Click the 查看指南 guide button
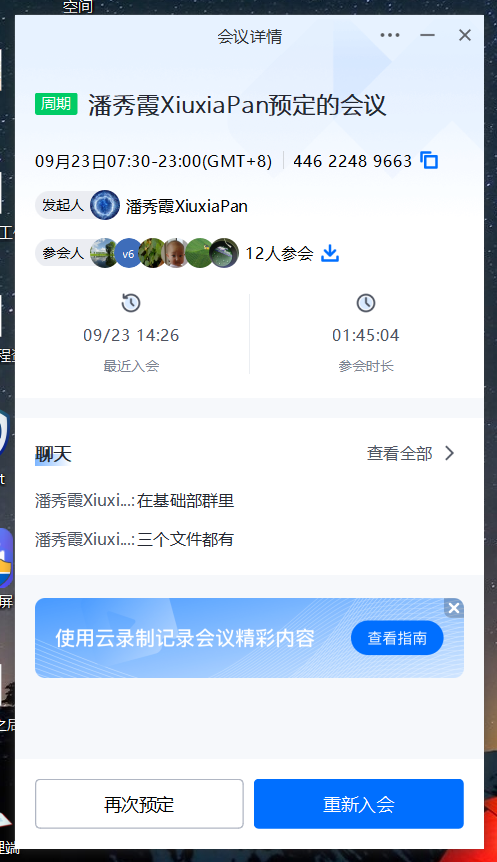This screenshot has width=497, height=862. tap(397, 638)
